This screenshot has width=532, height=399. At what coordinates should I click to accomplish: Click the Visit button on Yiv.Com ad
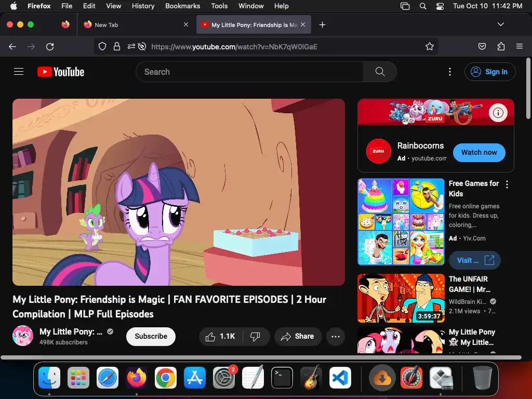pos(475,260)
